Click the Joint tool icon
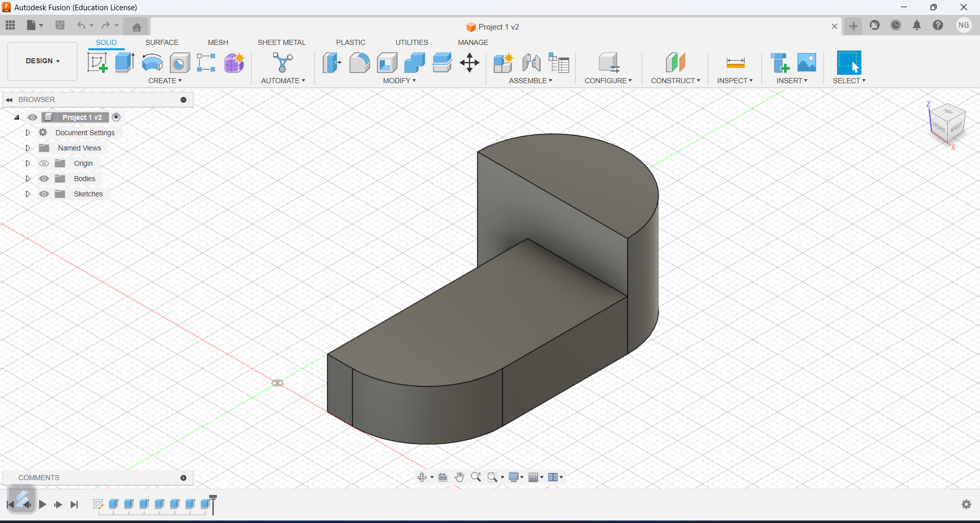This screenshot has width=980, height=523. point(531,63)
